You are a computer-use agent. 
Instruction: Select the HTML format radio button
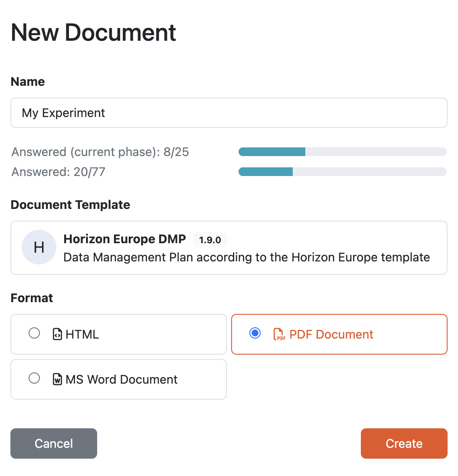[x=34, y=333]
